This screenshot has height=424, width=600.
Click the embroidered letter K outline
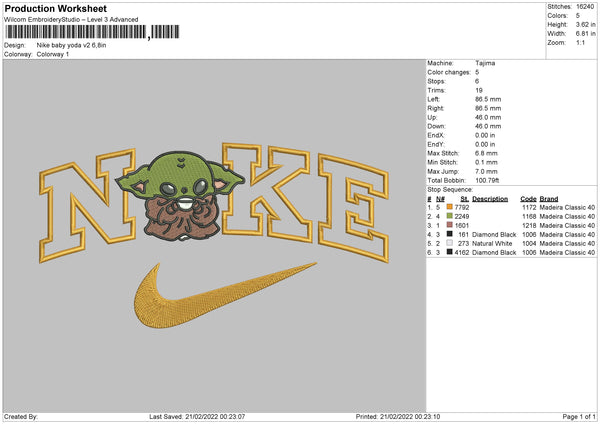click(x=267, y=192)
